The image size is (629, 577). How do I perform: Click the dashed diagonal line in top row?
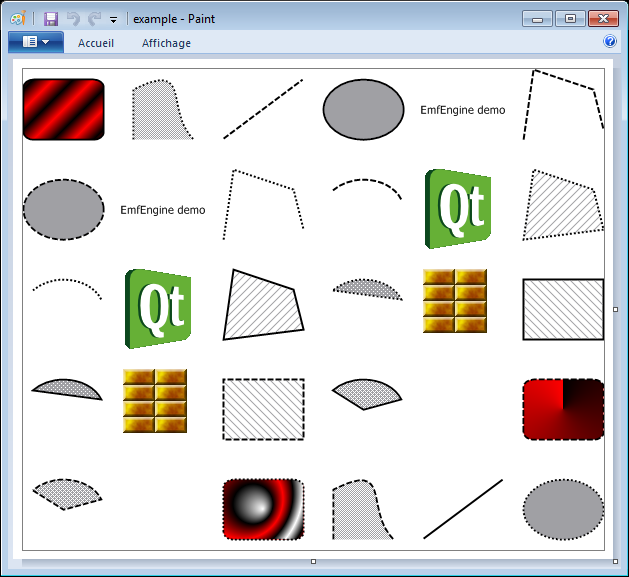pos(263,109)
